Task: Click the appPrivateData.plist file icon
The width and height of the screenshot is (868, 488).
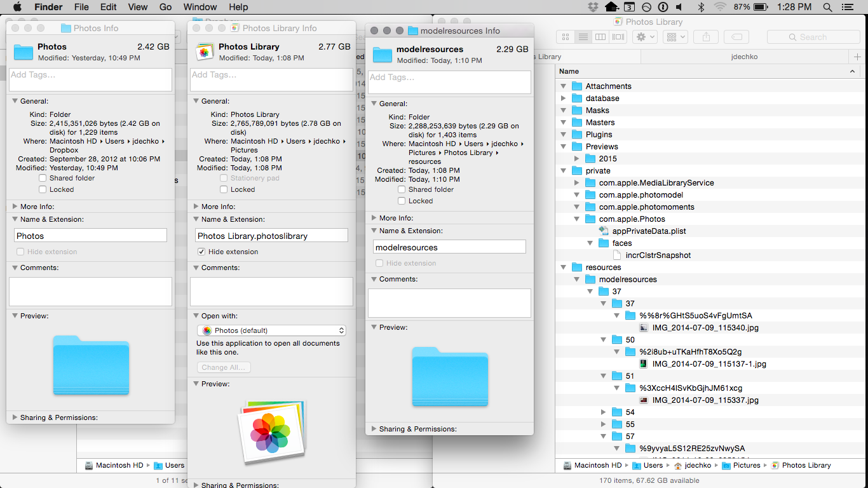Action: pyautogui.click(x=604, y=231)
